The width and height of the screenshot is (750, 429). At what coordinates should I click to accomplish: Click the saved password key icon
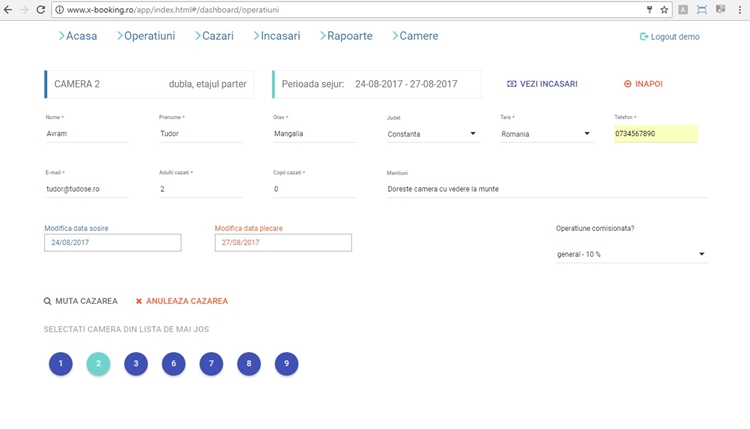(x=649, y=9)
